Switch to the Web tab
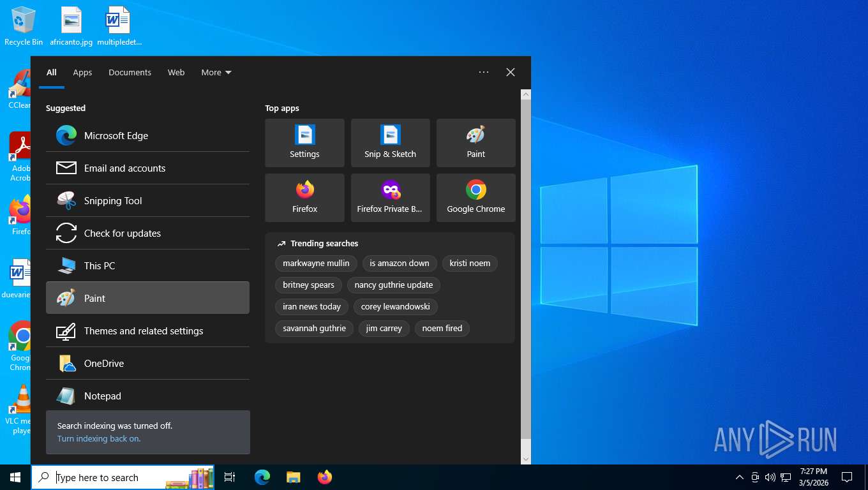868x490 pixels. [176, 72]
